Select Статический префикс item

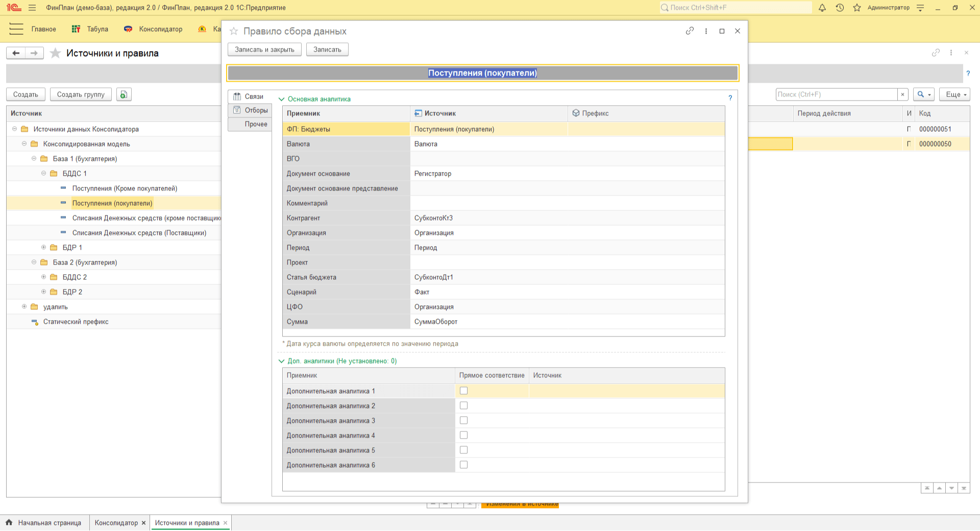coord(76,322)
